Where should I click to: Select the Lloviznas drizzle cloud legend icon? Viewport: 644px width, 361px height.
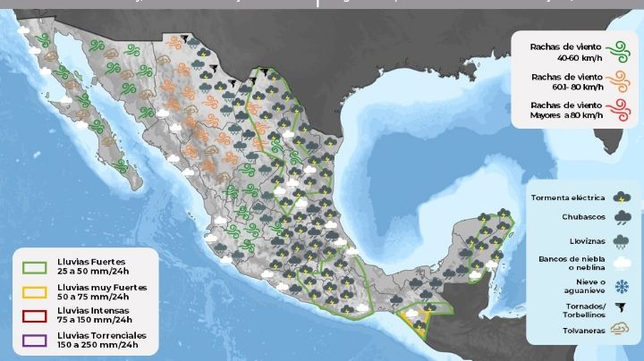click(x=621, y=242)
